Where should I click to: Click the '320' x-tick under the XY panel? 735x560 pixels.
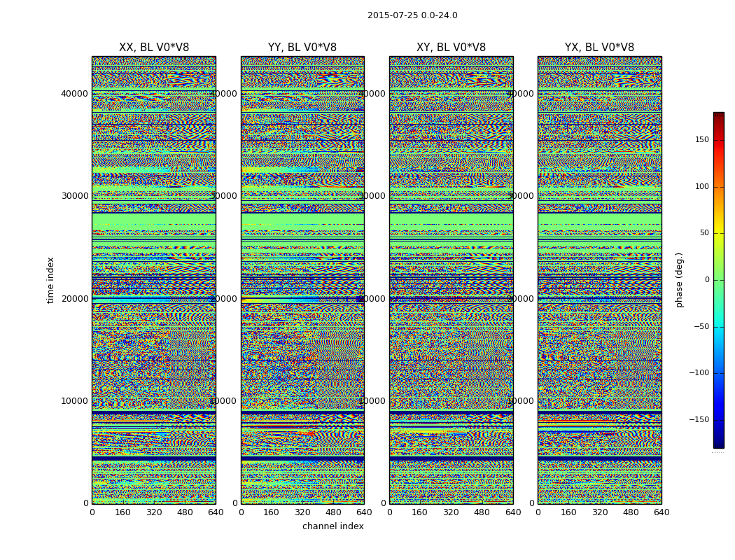[451, 512]
